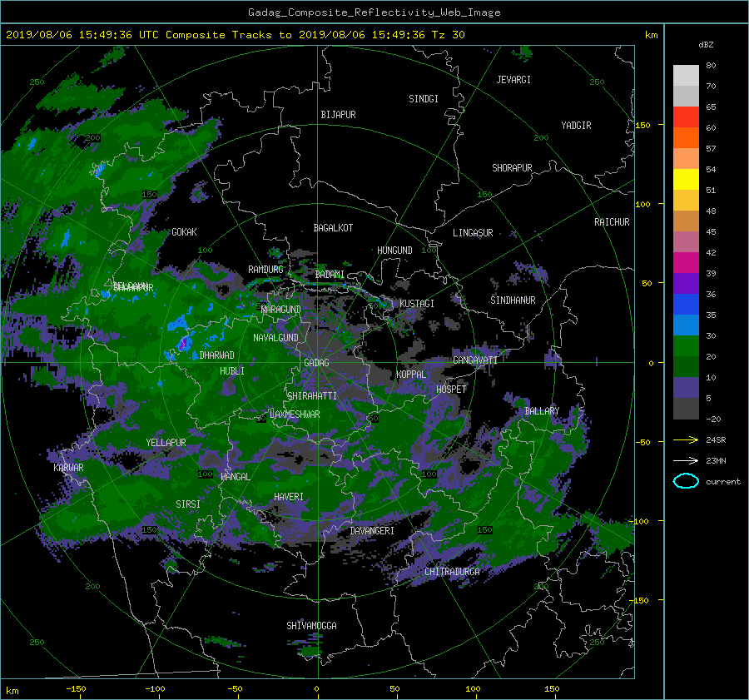Click the -100 tick on right axis
The image size is (749, 700).
(x=640, y=521)
